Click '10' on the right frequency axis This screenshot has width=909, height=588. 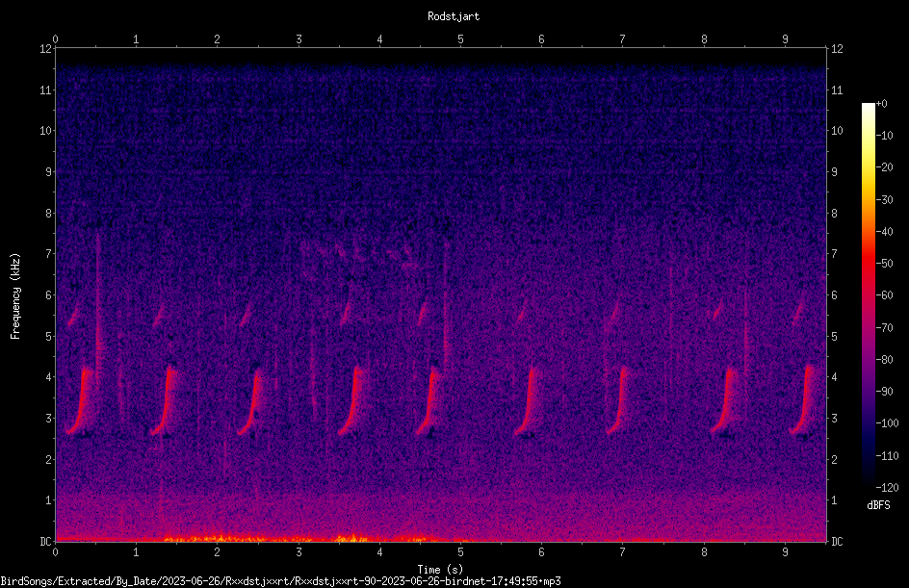(837, 131)
